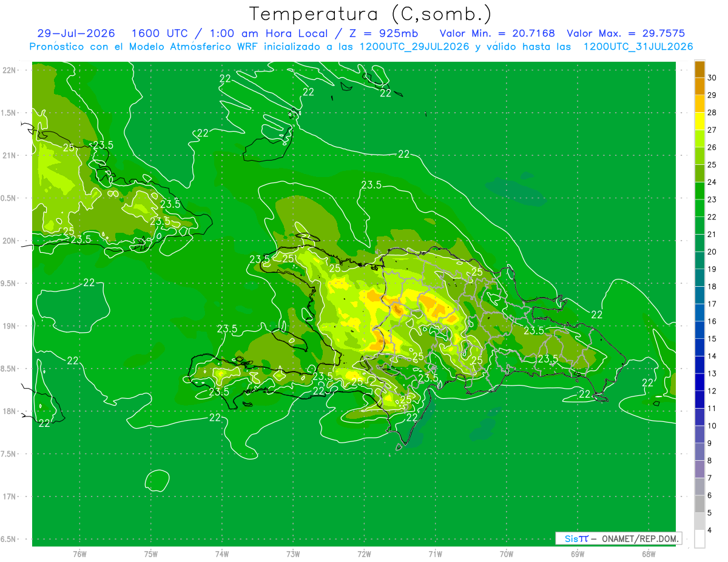
Task: Click the "1600 UTC" time text
Action: pyautogui.click(x=159, y=33)
